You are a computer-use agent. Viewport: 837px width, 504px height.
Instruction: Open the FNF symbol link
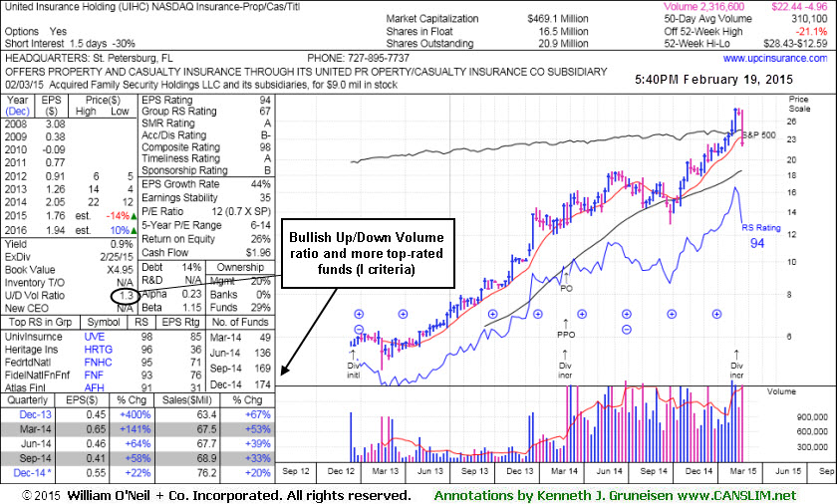coord(94,376)
